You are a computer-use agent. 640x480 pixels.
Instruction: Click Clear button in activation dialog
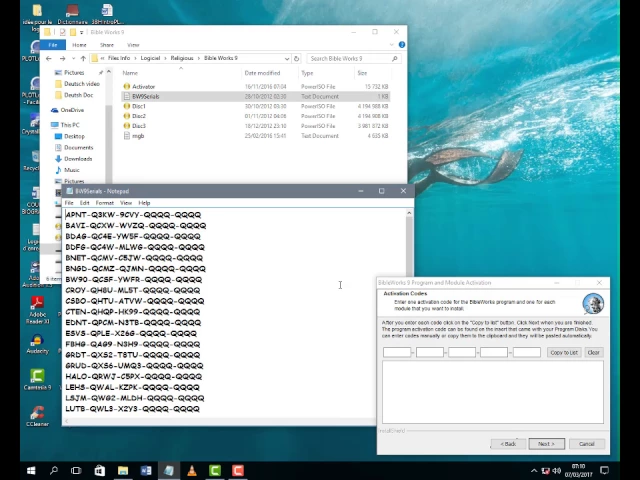pos(593,353)
